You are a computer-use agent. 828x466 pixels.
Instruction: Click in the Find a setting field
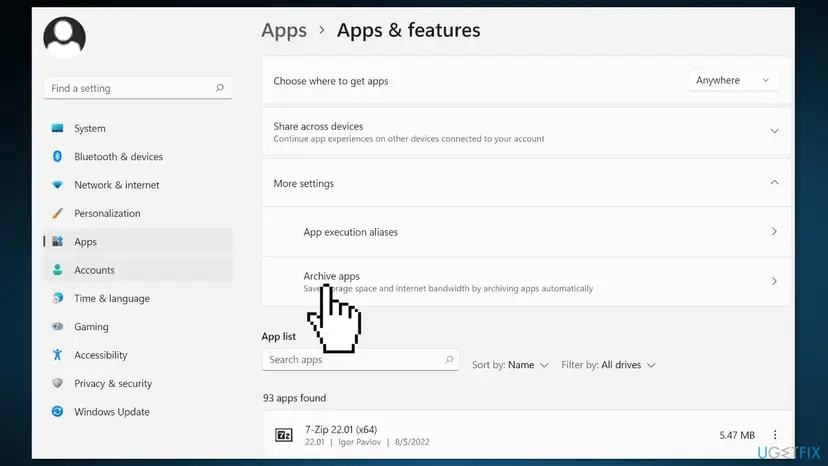[138, 88]
